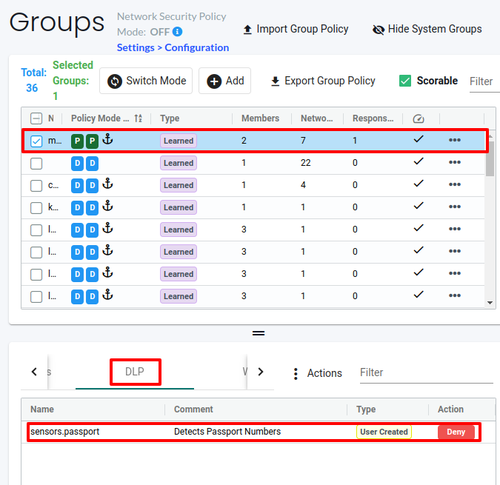Click the Filter field beside Actions
The height and width of the screenshot is (485, 500).
426,373
